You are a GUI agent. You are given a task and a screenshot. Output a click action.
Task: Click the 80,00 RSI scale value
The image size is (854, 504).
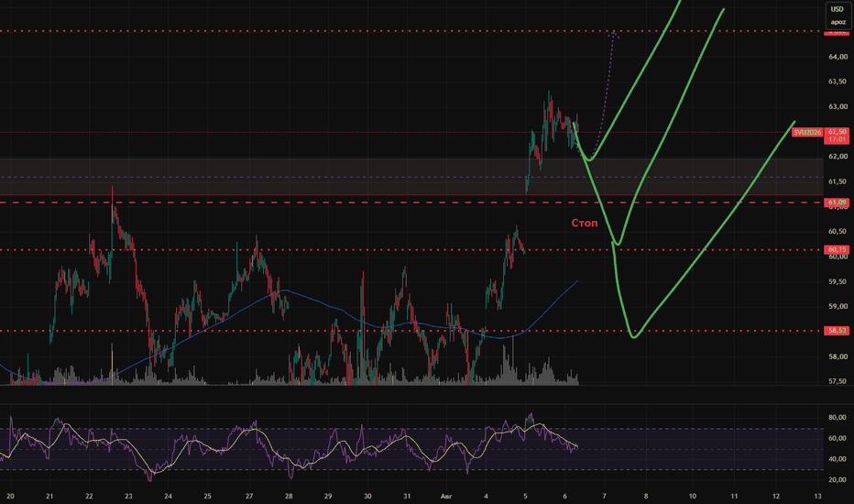(x=838, y=417)
